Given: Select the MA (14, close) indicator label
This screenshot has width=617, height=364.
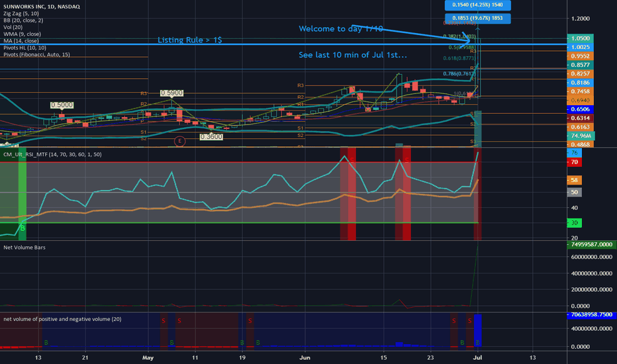Looking at the screenshot, I should pos(21,41).
